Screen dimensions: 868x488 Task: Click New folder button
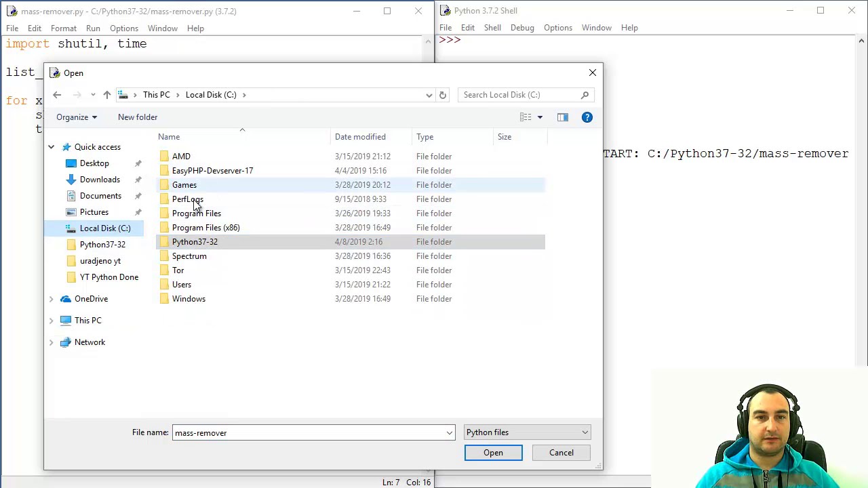click(x=138, y=117)
